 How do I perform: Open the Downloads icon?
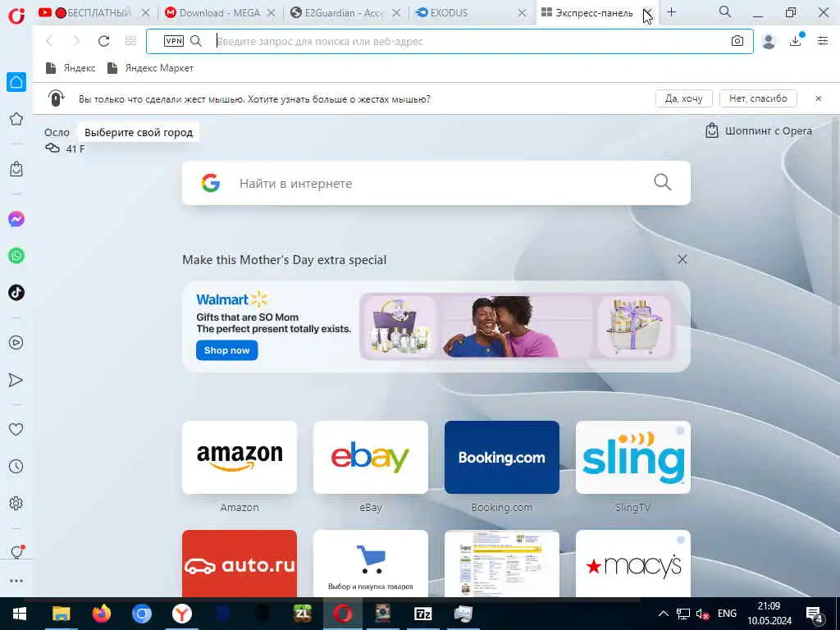(x=796, y=40)
